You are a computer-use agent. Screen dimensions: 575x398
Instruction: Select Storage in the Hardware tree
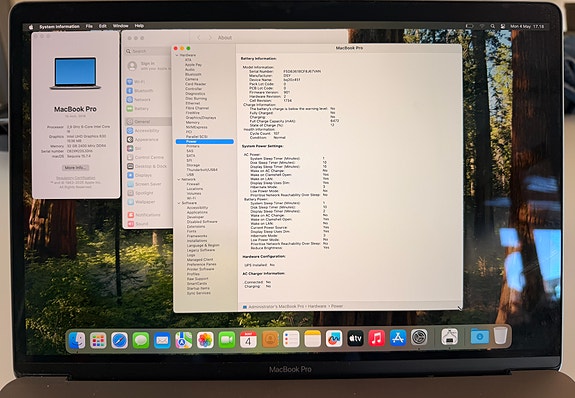point(193,165)
